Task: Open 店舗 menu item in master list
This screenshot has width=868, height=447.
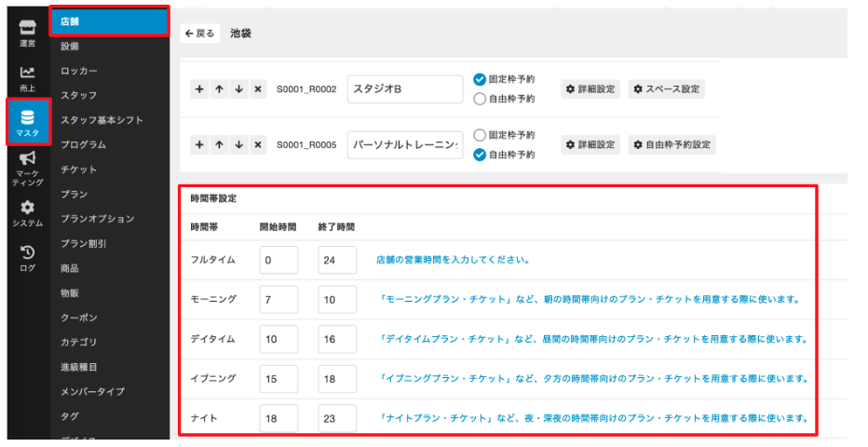Action: [109, 20]
